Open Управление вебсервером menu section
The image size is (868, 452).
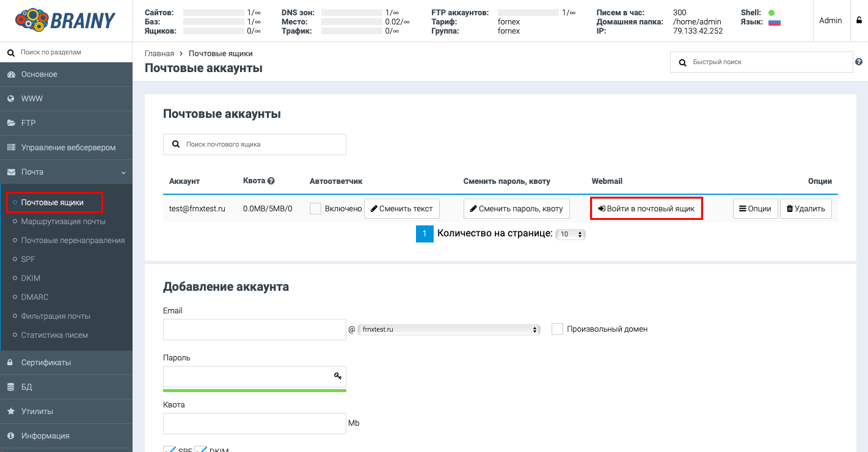click(66, 148)
